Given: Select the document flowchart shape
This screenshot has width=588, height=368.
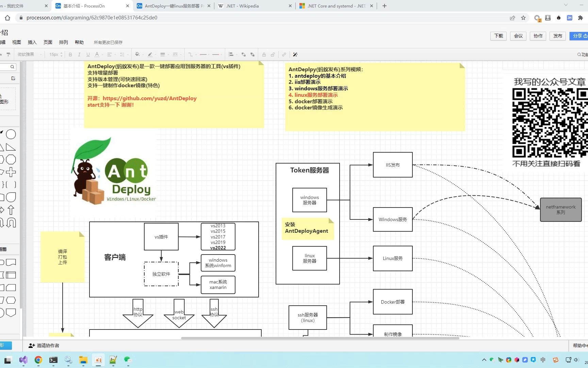Looking at the screenshot, I should 11,262.
